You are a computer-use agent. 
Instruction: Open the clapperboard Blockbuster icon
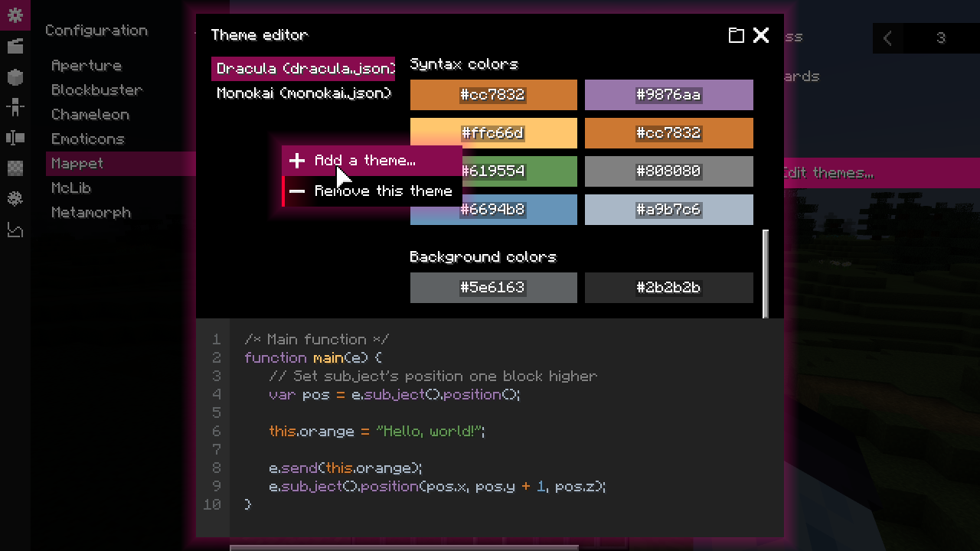tap(15, 44)
